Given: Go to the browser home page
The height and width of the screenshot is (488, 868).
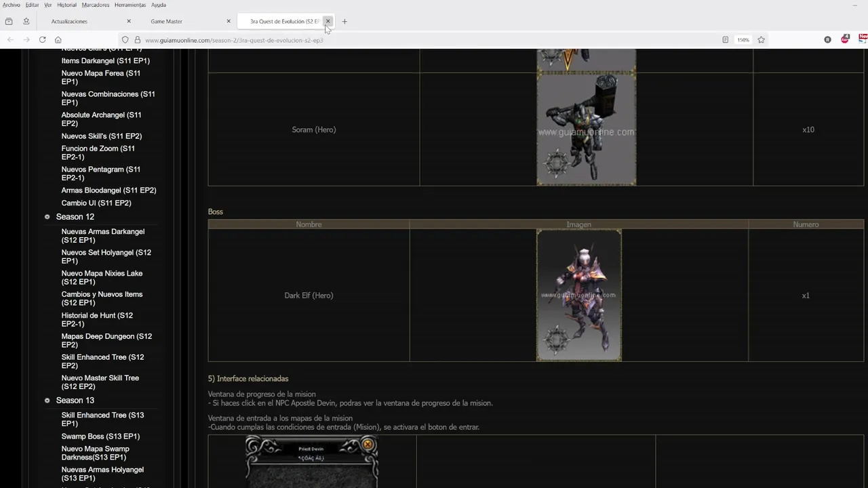Looking at the screenshot, I should click(58, 40).
